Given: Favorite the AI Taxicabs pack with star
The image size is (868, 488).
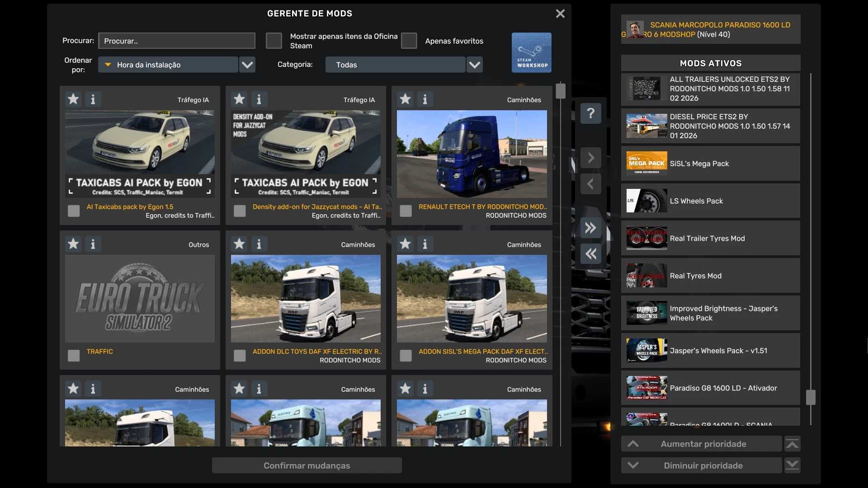Looking at the screenshot, I should [x=73, y=99].
